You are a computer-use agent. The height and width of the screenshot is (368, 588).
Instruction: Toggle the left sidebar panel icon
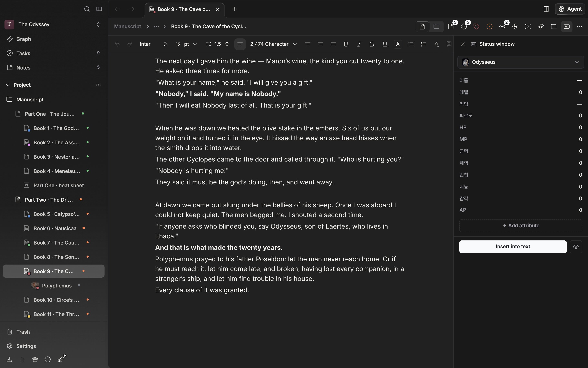point(99,9)
